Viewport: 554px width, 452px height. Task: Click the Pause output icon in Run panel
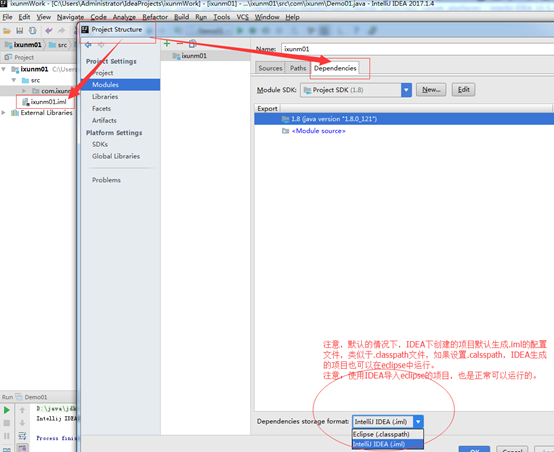[6, 436]
